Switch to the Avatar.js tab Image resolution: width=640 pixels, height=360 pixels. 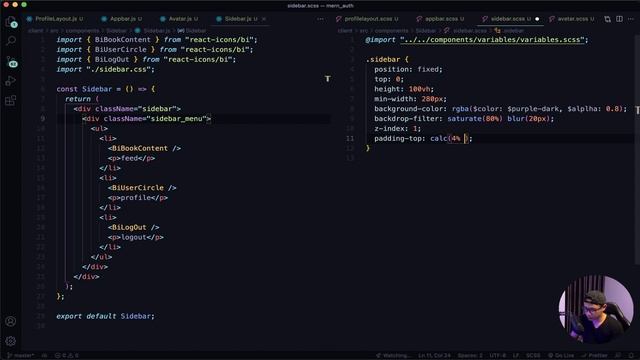(179, 19)
